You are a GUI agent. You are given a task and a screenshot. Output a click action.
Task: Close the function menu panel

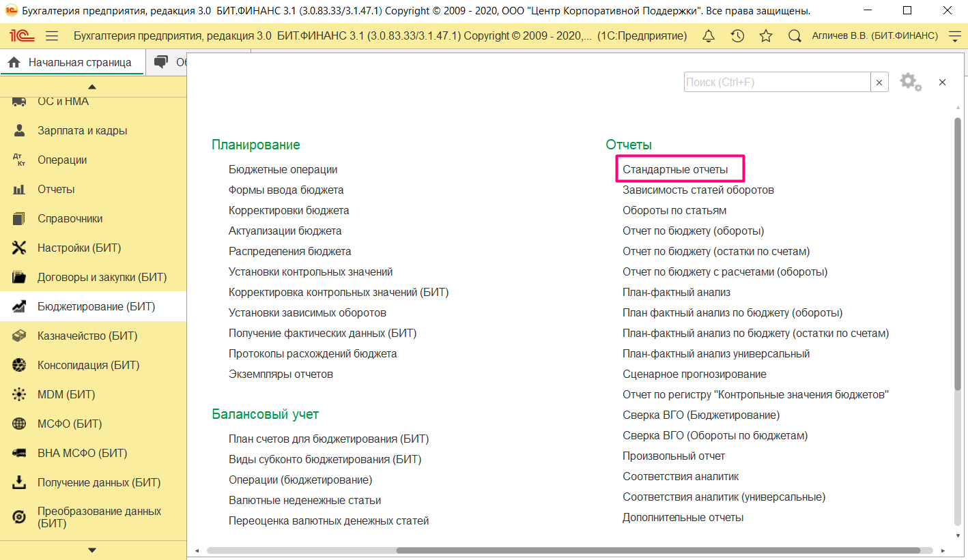tap(942, 82)
